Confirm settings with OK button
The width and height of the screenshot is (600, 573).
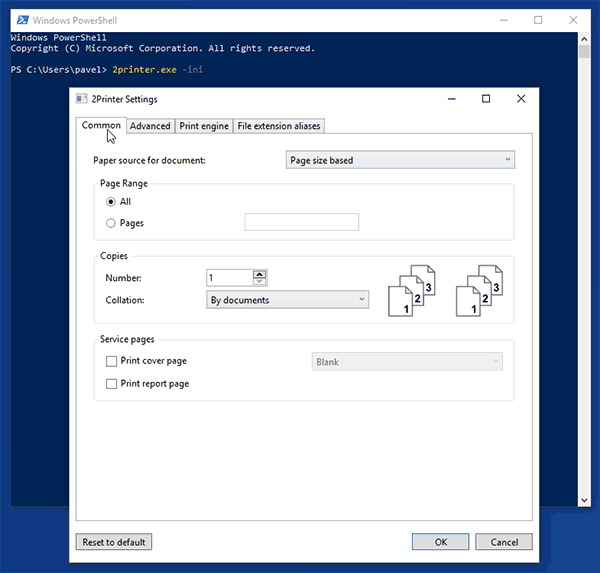[x=440, y=542]
